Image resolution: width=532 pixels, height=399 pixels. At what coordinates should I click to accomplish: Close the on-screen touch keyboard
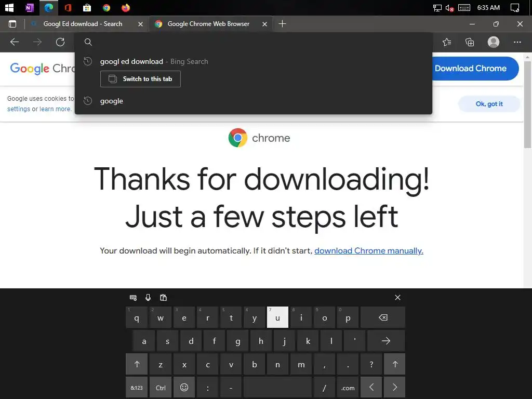point(397,298)
